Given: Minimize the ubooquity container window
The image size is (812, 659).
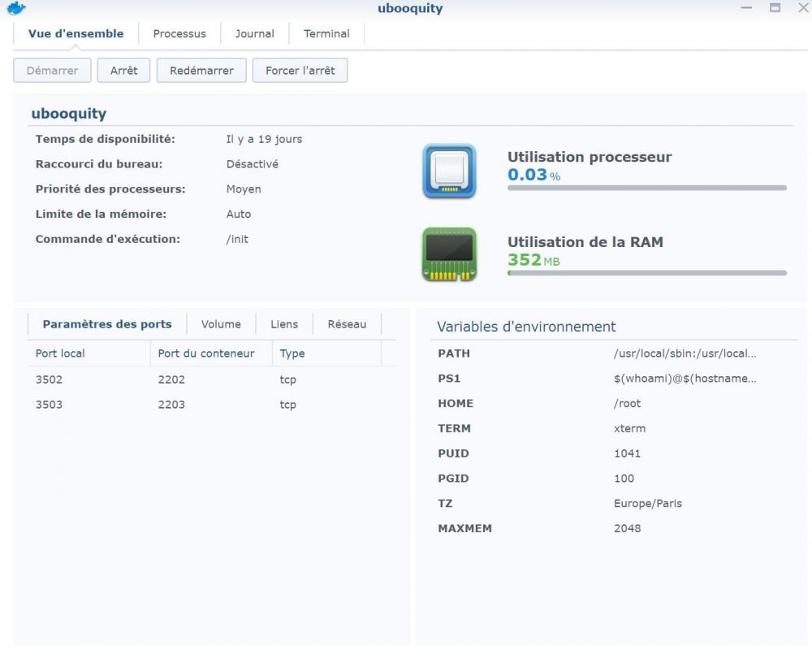Looking at the screenshot, I should point(747,8).
